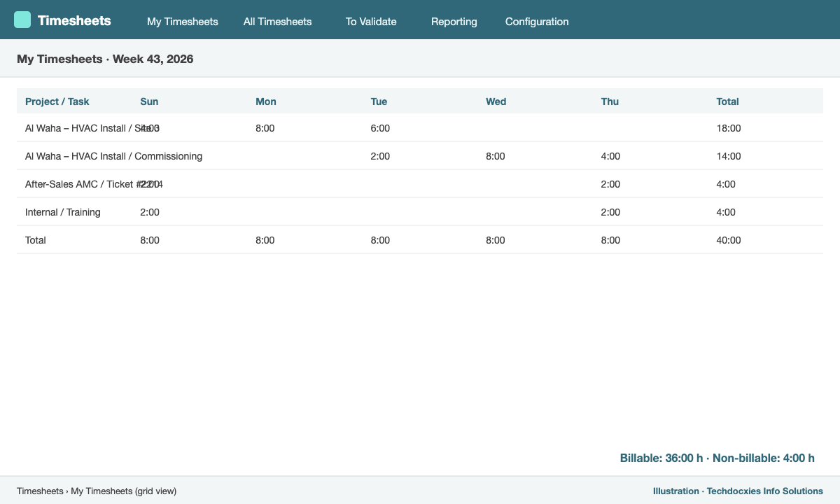Select the Total row Wednesday 8:00 cell
The image size is (840, 504).
[496, 240]
